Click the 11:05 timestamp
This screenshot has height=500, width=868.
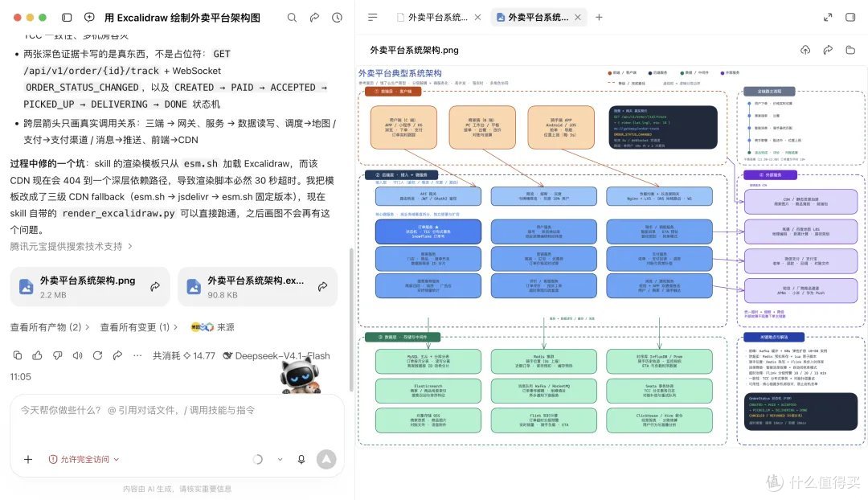pyautogui.click(x=20, y=377)
